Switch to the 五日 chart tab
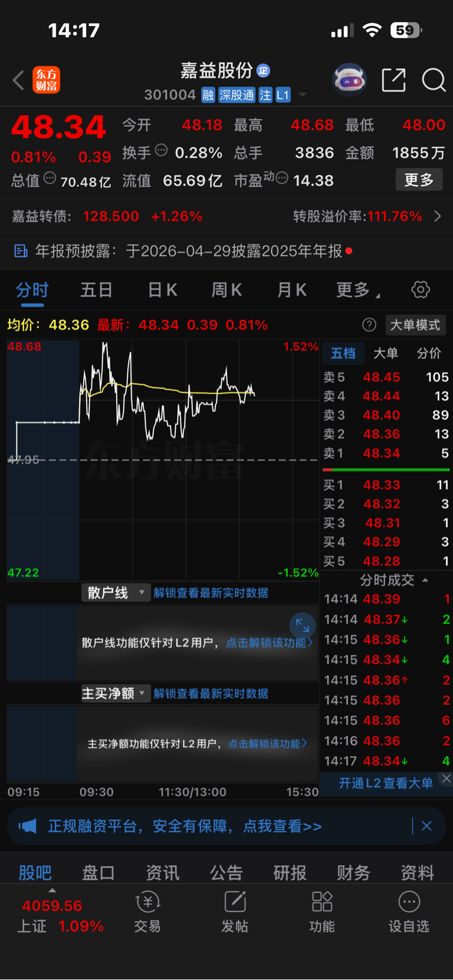Screen dimensions: 453x980 click(96, 290)
